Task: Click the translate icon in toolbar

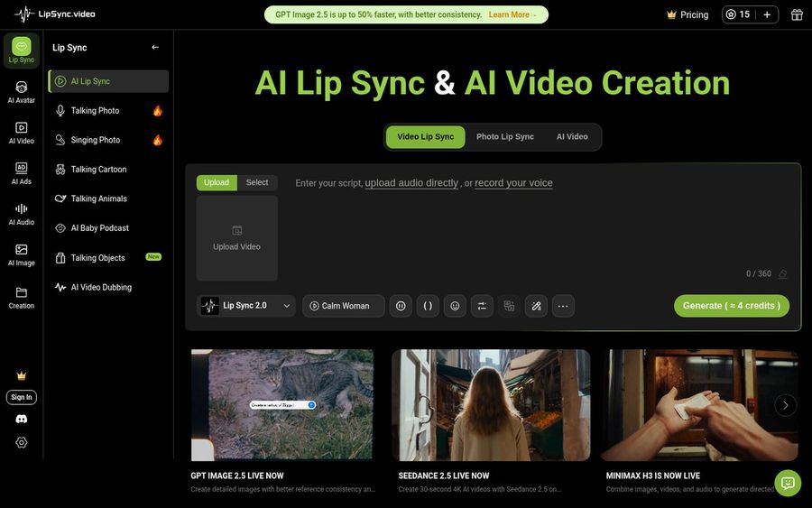Action: point(509,306)
